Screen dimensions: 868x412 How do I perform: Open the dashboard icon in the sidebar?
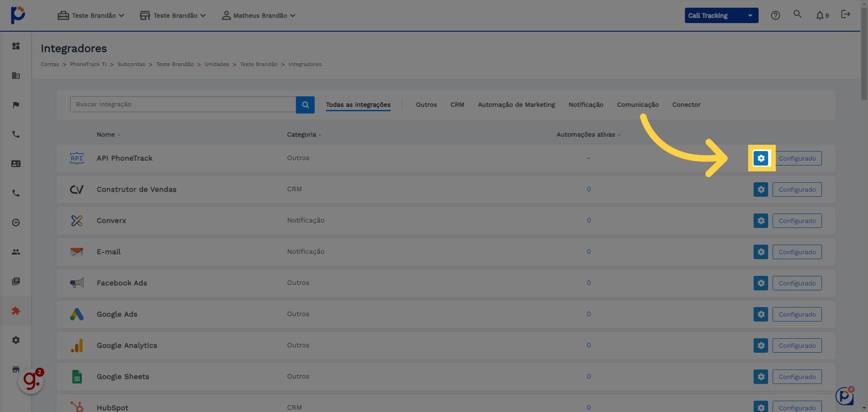click(x=16, y=46)
